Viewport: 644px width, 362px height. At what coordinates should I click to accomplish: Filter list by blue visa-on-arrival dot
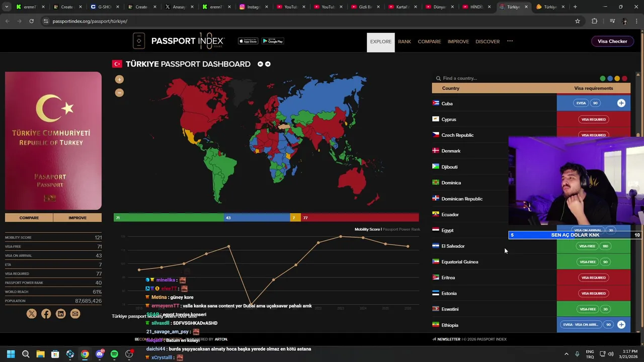coord(610,78)
